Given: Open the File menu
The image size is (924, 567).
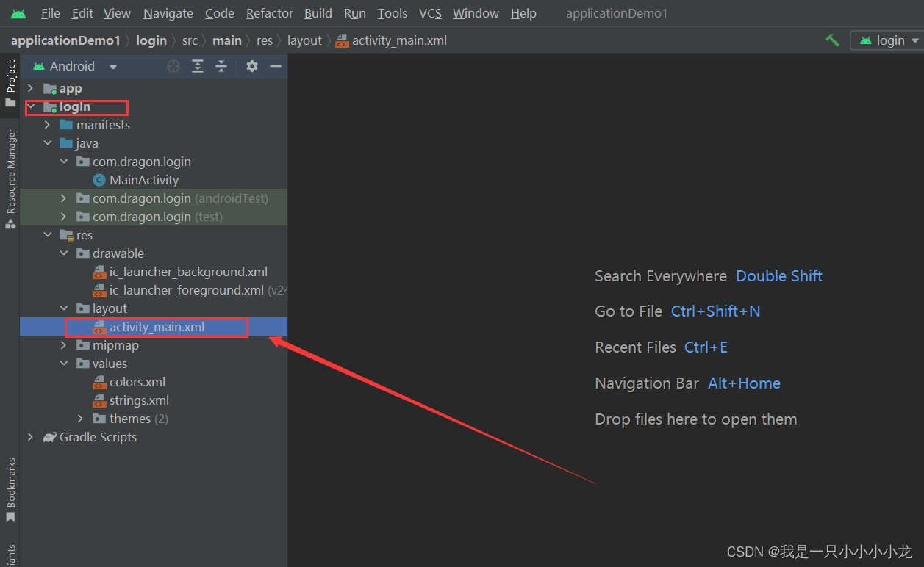Looking at the screenshot, I should click(x=51, y=13).
